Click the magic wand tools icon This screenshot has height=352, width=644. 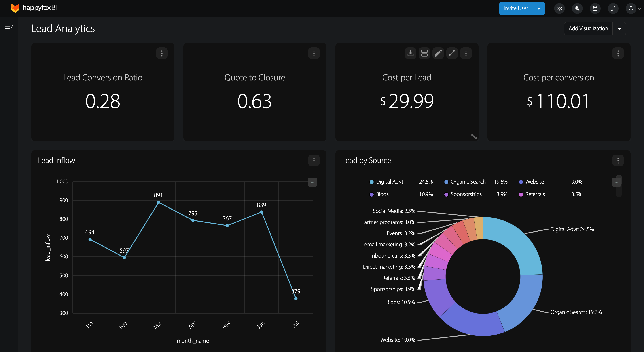(577, 8)
